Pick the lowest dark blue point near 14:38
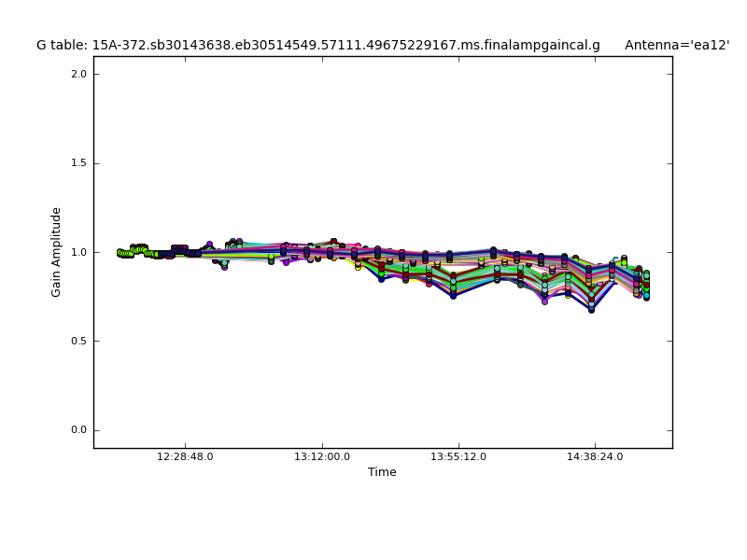The image size is (747, 560). (x=591, y=310)
